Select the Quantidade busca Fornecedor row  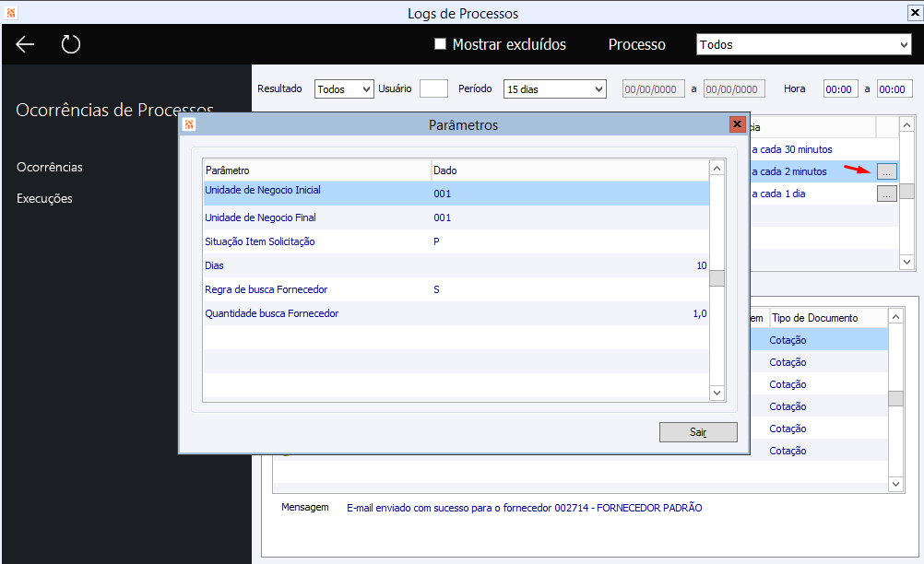(456, 313)
